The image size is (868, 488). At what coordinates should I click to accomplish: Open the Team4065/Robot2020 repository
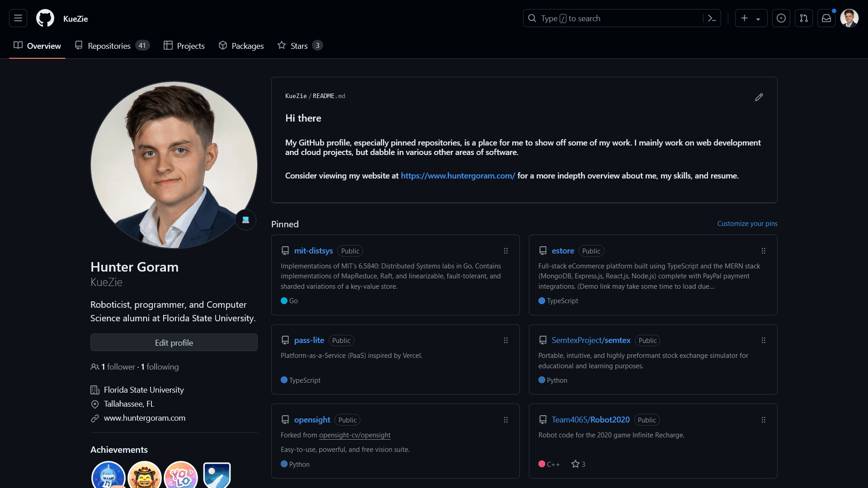(x=591, y=420)
